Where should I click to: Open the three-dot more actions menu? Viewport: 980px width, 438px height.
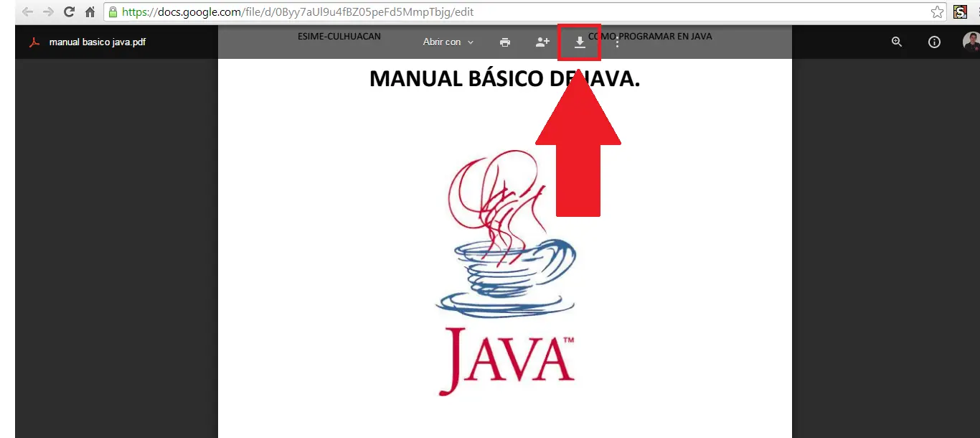tap(618, 42)
